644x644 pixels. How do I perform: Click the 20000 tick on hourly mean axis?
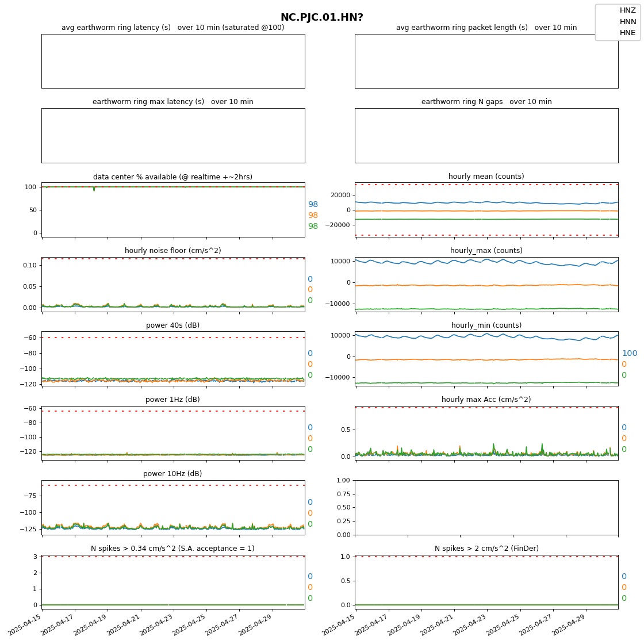click(x=340, y=195)
